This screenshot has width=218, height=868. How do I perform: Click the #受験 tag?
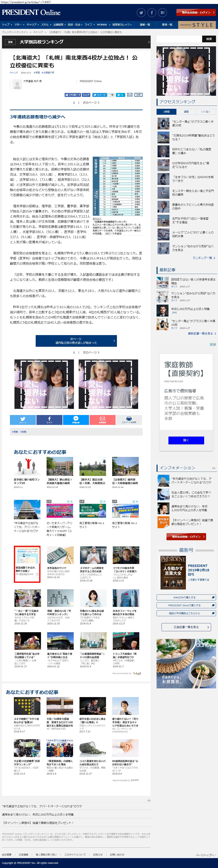[x=15, y=432]
